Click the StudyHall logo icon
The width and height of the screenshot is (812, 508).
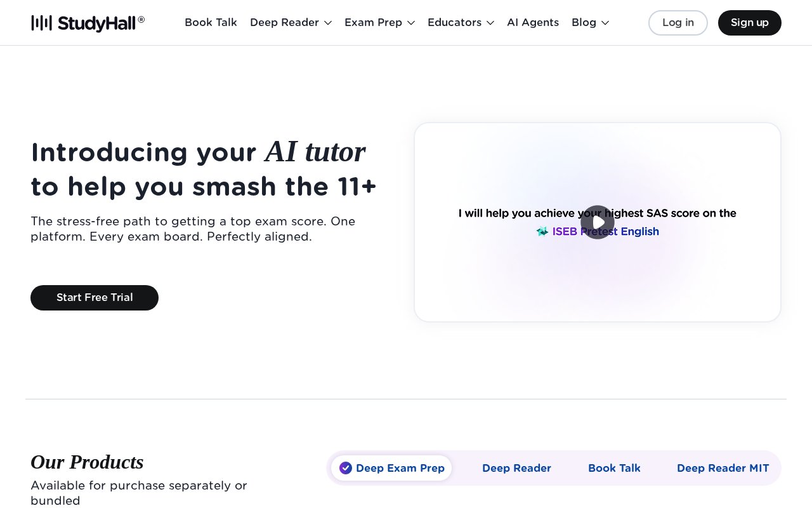[x=41, y=23]
